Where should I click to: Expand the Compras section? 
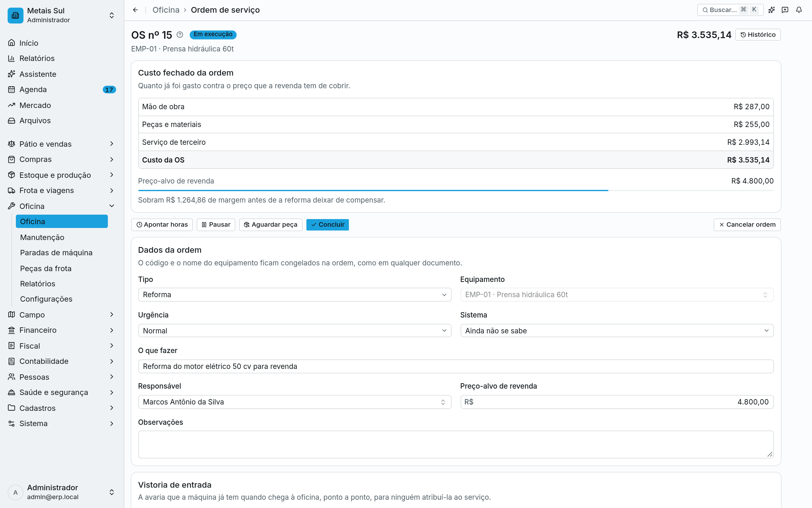[x=62, y=159]
